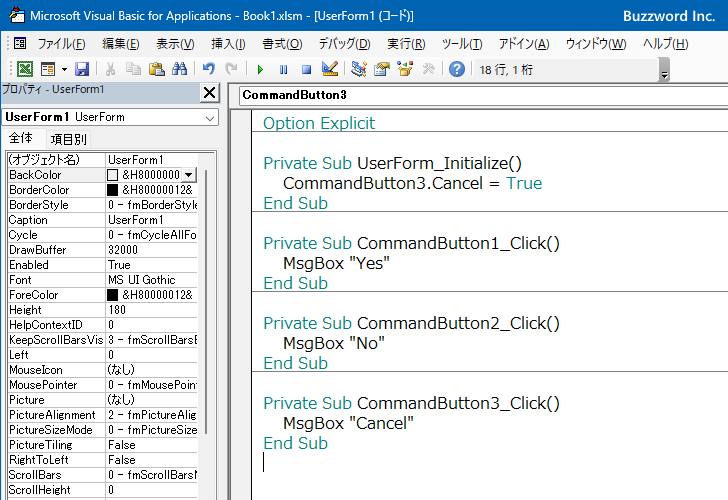Expand the Insert UserForm dropdown arrow
The image size is (728, 500).
coord(64,69)
